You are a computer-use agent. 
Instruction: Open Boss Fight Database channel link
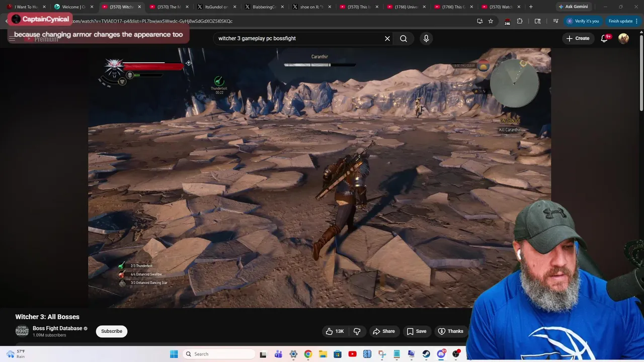[x=57, y=328]
